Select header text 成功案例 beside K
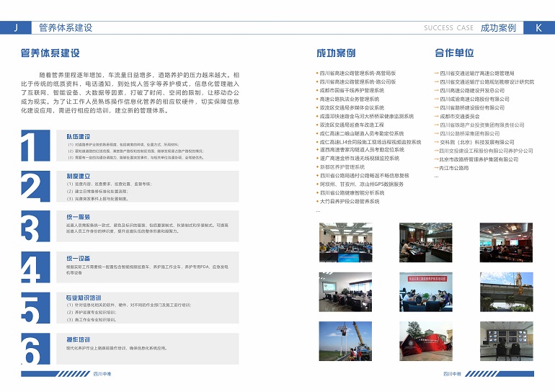The image size is (555, 392). click(x=498, y=27)
